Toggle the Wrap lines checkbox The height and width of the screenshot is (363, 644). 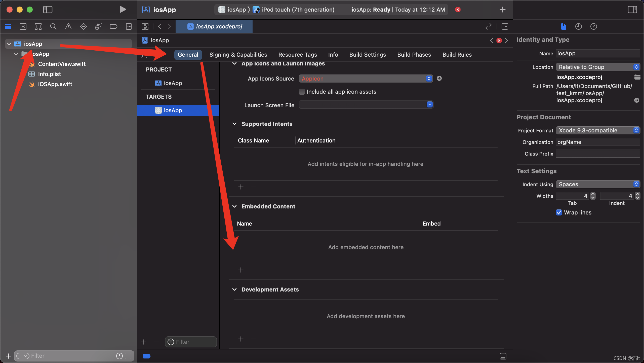pos(559,212)
